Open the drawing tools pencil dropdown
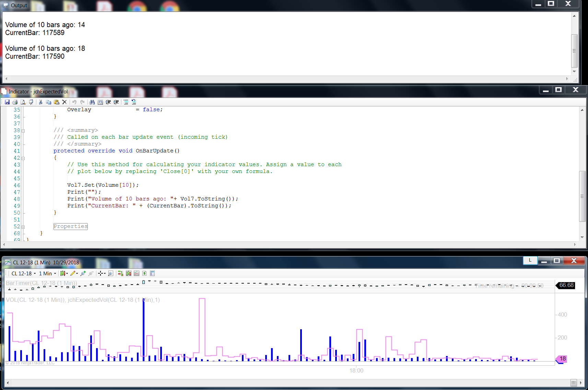Screen dimensions: 588x390 tap(74, 273)
